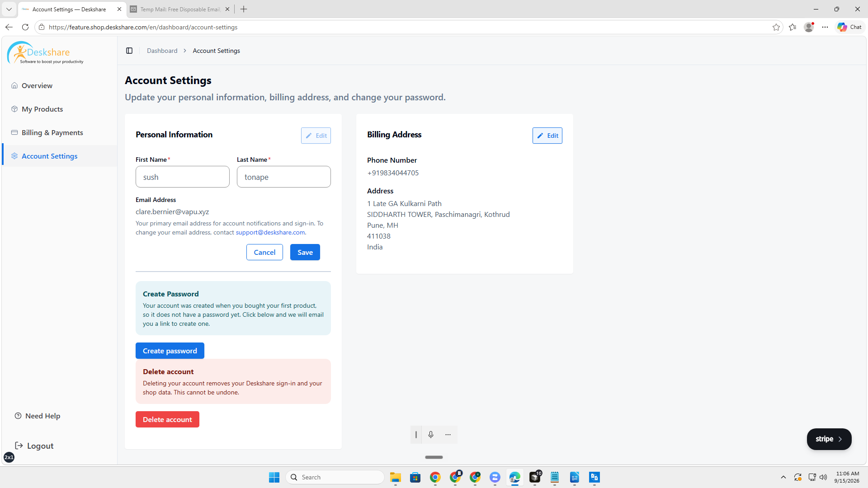View site information lock icon

[42, 27]
